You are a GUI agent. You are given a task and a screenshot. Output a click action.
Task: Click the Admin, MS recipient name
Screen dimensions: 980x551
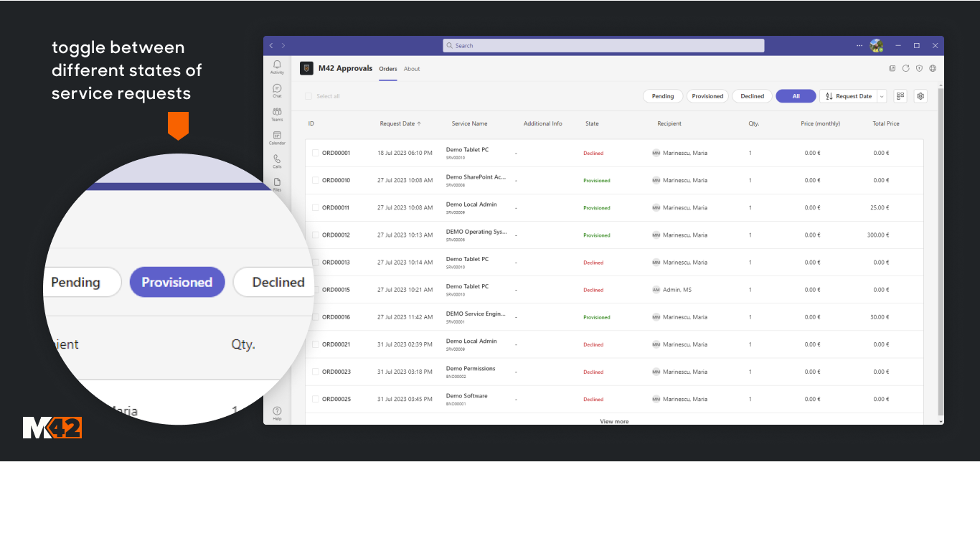tap(677, 290)
